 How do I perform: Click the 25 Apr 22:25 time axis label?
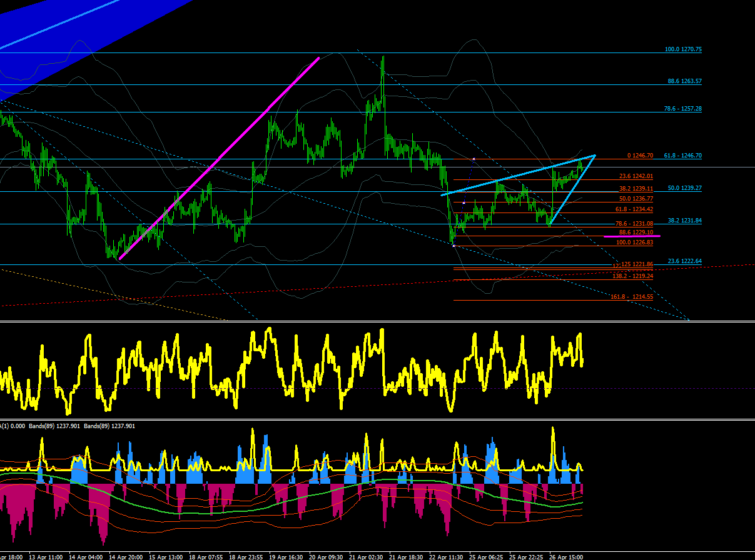click(527, 556)
